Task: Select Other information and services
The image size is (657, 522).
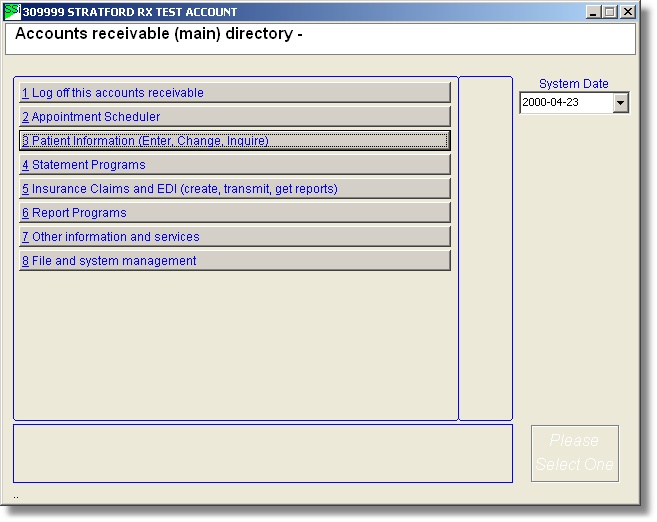Action: point(235,237)
